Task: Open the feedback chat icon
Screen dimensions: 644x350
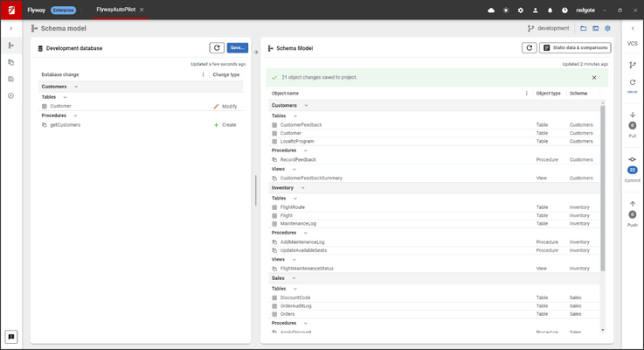Action: pyautogui.click(x=10, y=337)
